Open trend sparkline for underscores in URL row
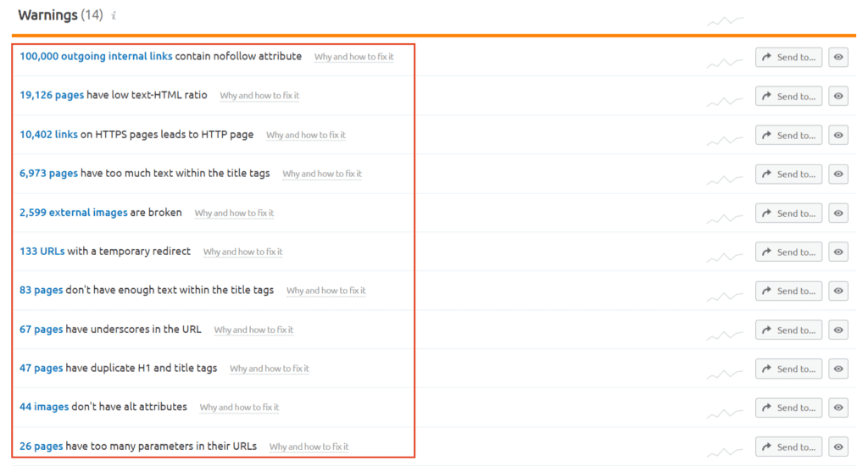 pos(725,336)
